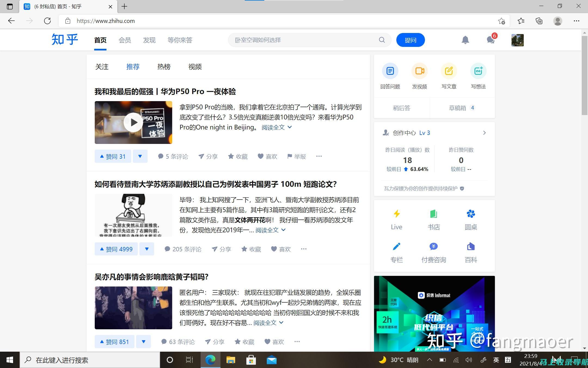Open a new browser tab
Viewport: 588px width, 368px height.
point(124,6)
